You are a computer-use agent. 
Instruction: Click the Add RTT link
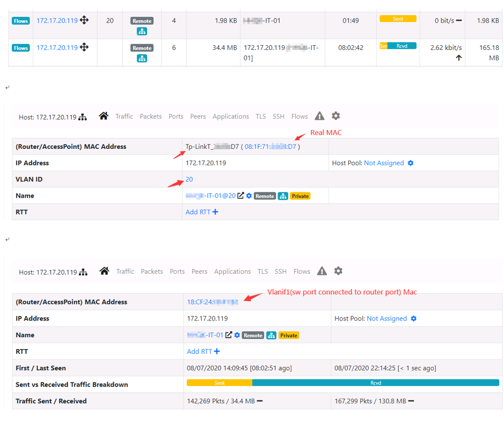(x=198, y=212)
